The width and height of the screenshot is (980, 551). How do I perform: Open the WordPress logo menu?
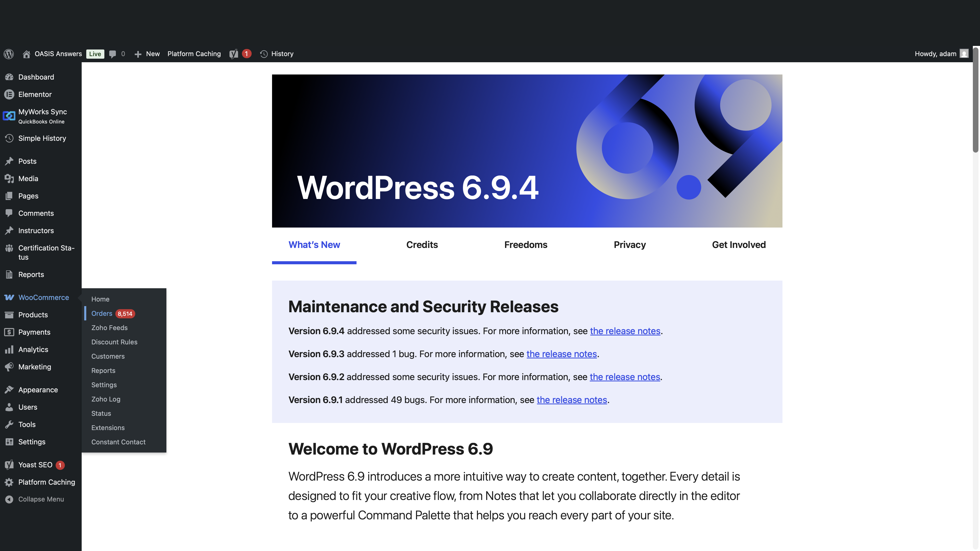[9, 54]
